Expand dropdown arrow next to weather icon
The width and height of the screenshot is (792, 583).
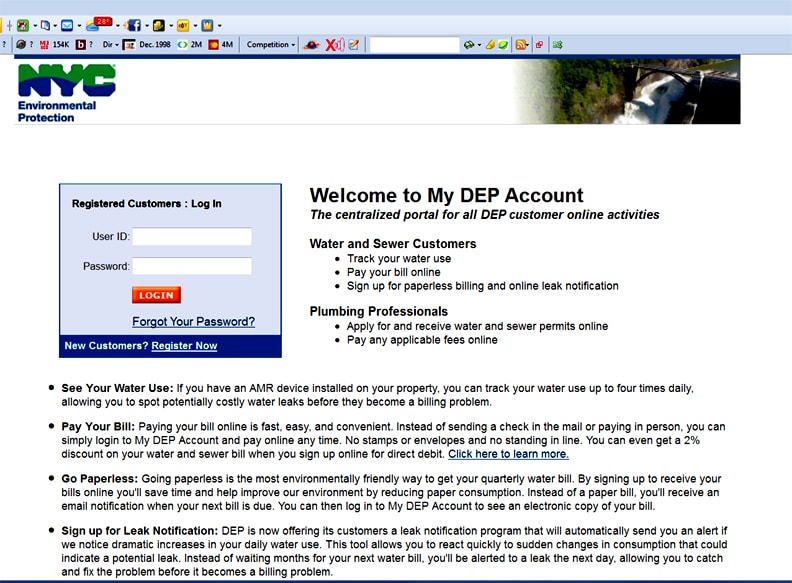coord(118,26)
